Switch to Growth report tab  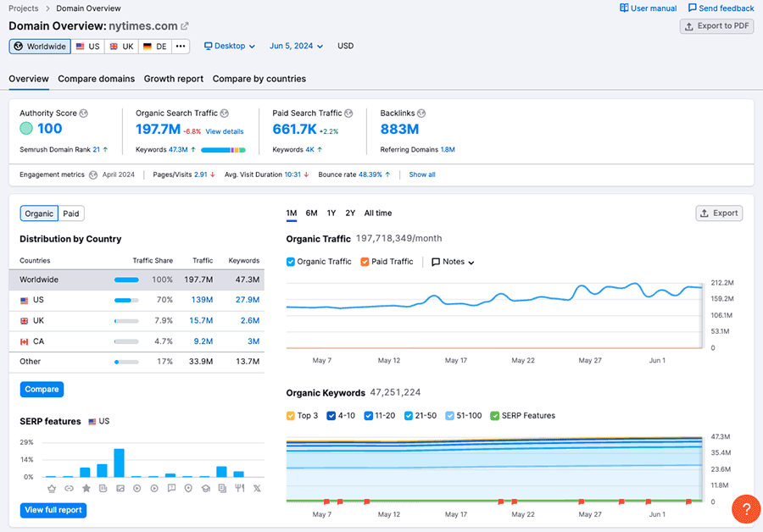click(x=174, y=79)
